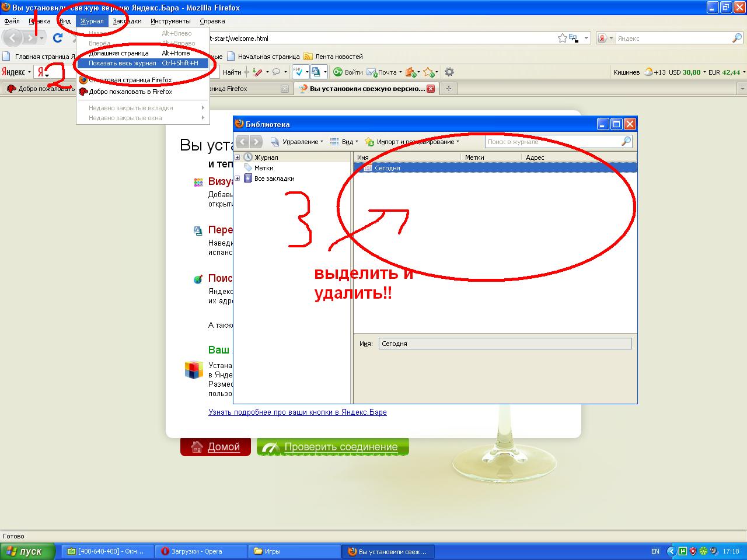
Task: Open the Справка menu
Action: pos(212,21)
